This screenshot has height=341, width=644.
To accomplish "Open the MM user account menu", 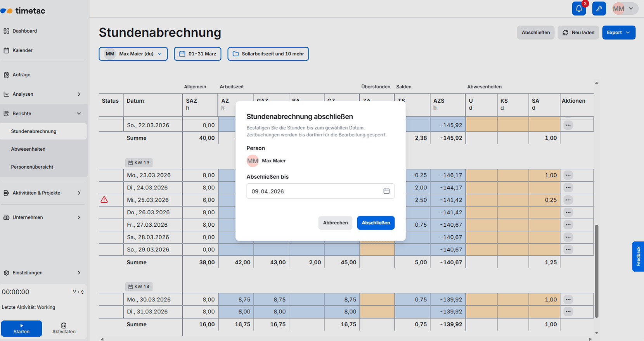I will pos(625,9).
